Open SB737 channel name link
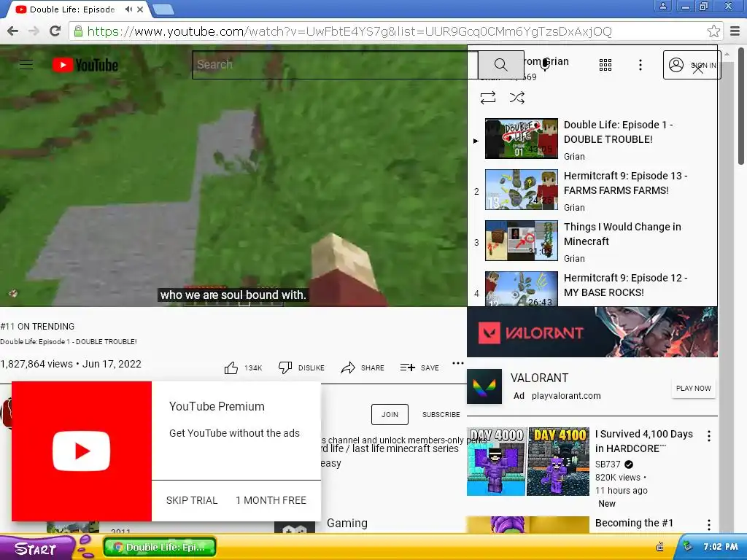 [608, 464]
